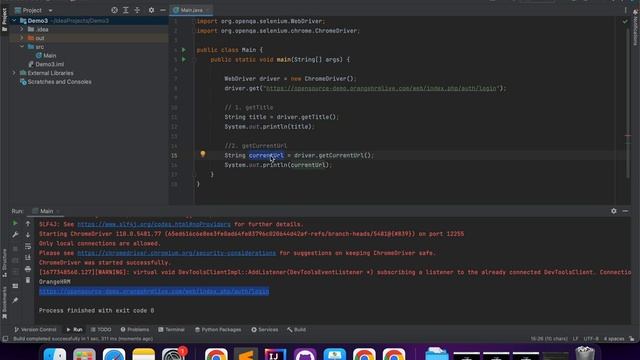
Task: Open the Services tool tab
Action: [264, 329]
